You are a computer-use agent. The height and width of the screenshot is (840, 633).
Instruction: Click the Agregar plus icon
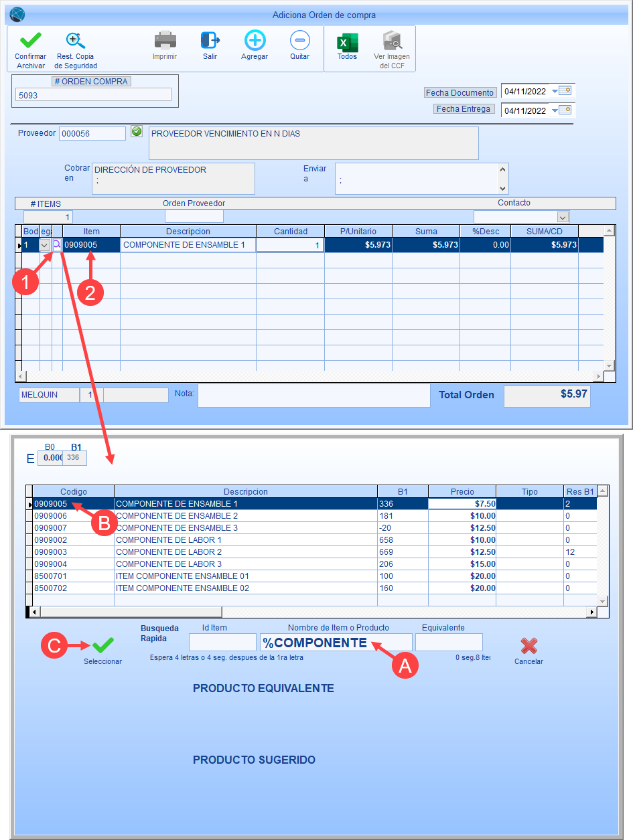pyautogui.click(x=255, y=41)
